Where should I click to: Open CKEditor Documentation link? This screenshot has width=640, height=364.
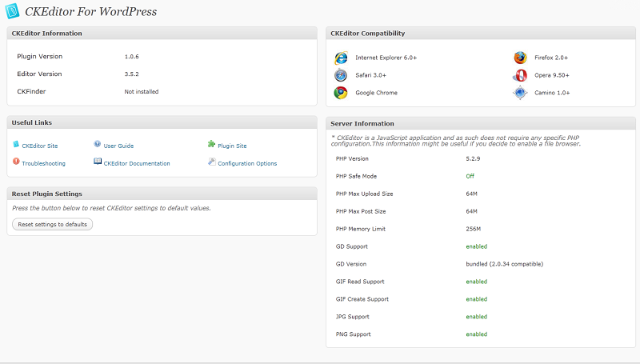tap(137, 163)
